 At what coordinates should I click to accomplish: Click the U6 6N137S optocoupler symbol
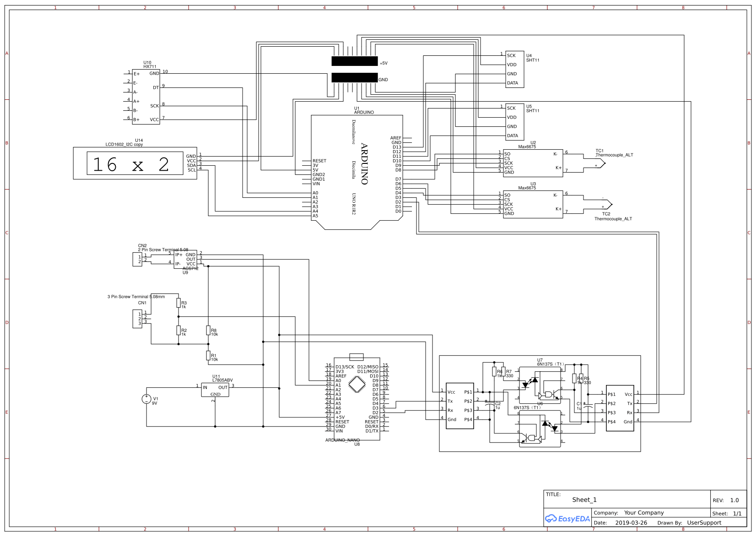point(540,428)
